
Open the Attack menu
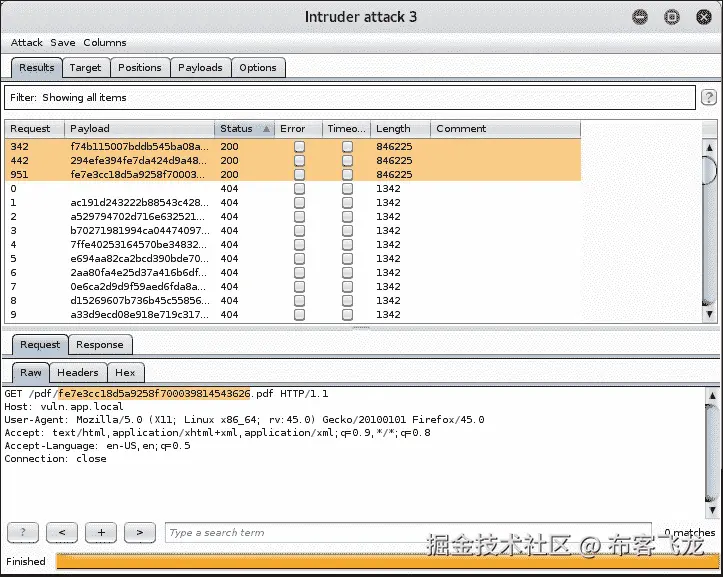(x=27, y=42)
